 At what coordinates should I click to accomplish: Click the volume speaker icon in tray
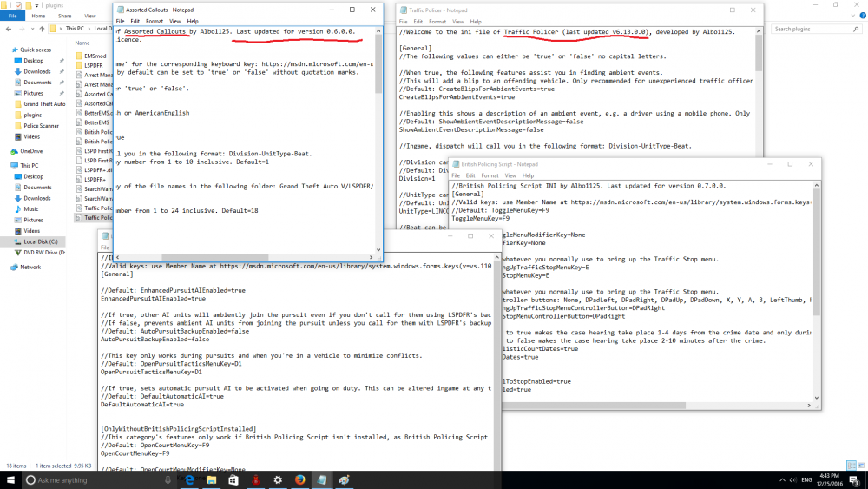[792, 480]
